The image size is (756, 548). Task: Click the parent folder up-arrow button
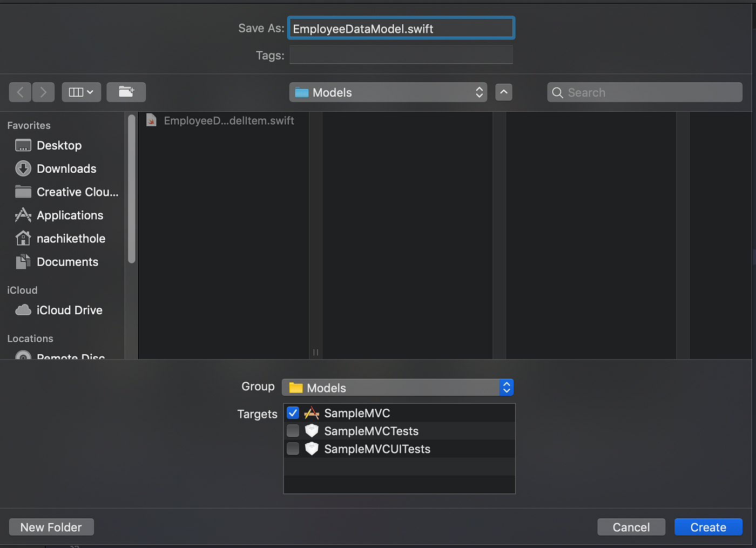[503, 92]
